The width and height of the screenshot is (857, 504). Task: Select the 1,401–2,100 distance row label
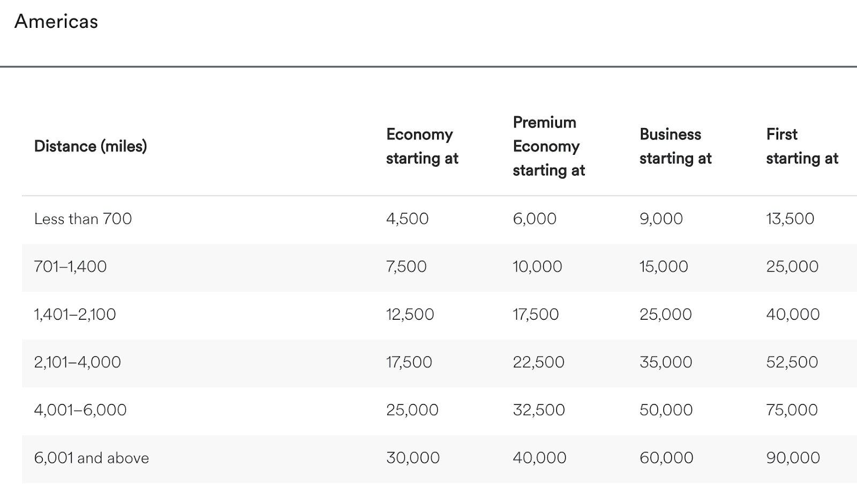(75, 314)
